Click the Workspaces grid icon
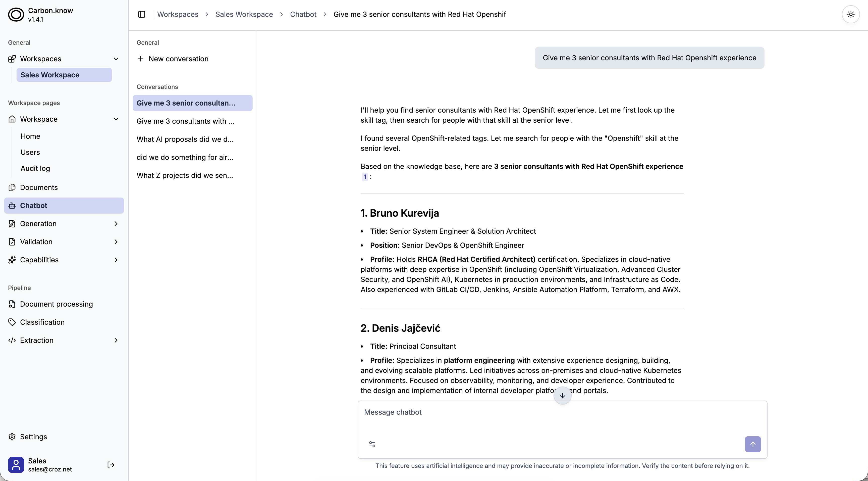 click(x=12, y=59)
